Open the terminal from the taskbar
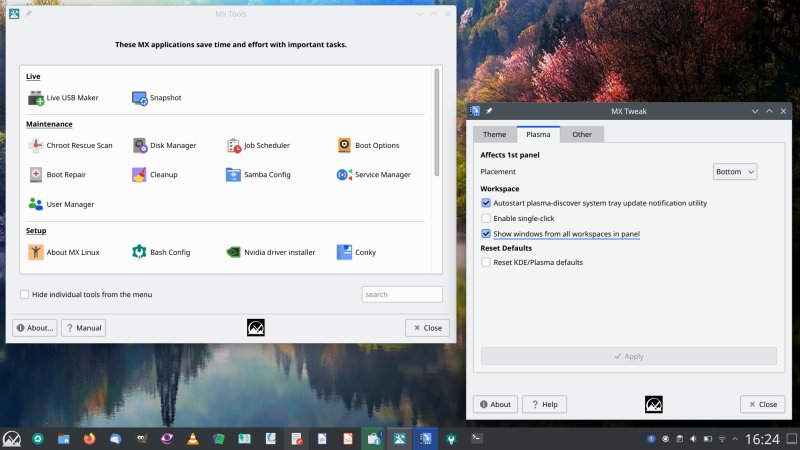This screenshot has height=450, width=800. click(x=477, y=438)
